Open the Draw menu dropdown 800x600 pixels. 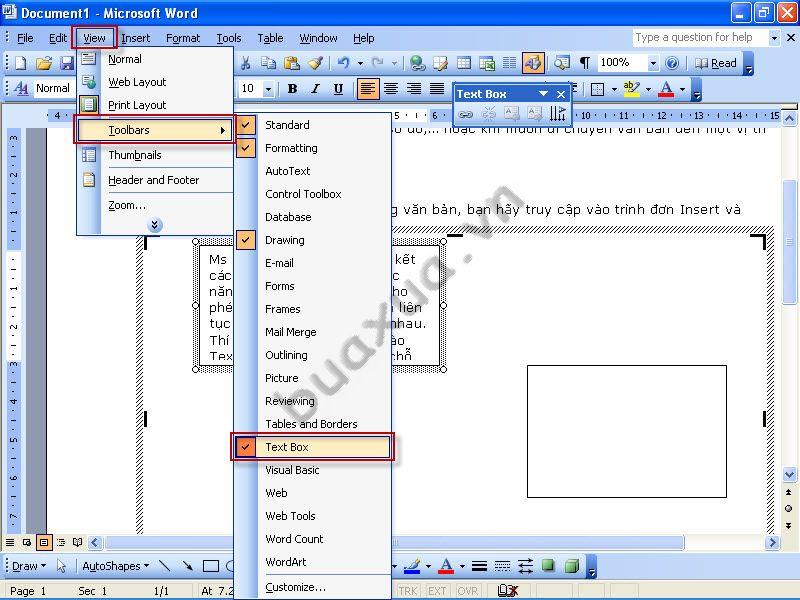point(29,566)
